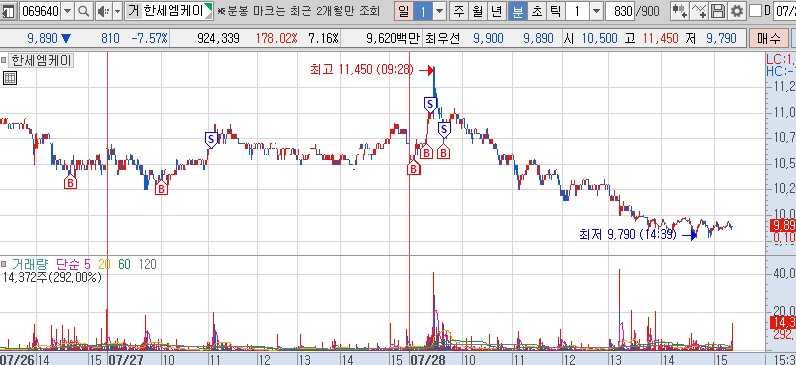The width and height of the screenshot is (796, 365).
Task: Click the small square beside 거래량 indicator label
Action: point(4,264)
